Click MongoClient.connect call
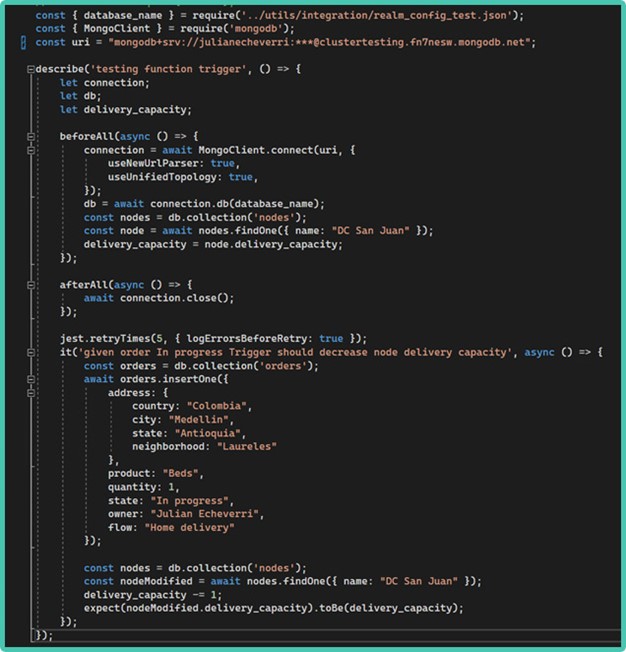This screenshot has height=652, width=626. pos(255,150)
